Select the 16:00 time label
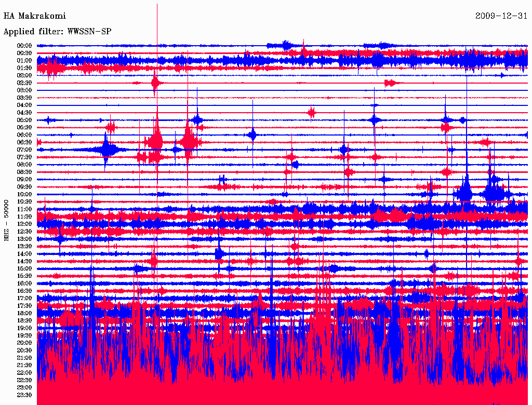The width and height of the screenshot is (532, 405). point(24,283)
